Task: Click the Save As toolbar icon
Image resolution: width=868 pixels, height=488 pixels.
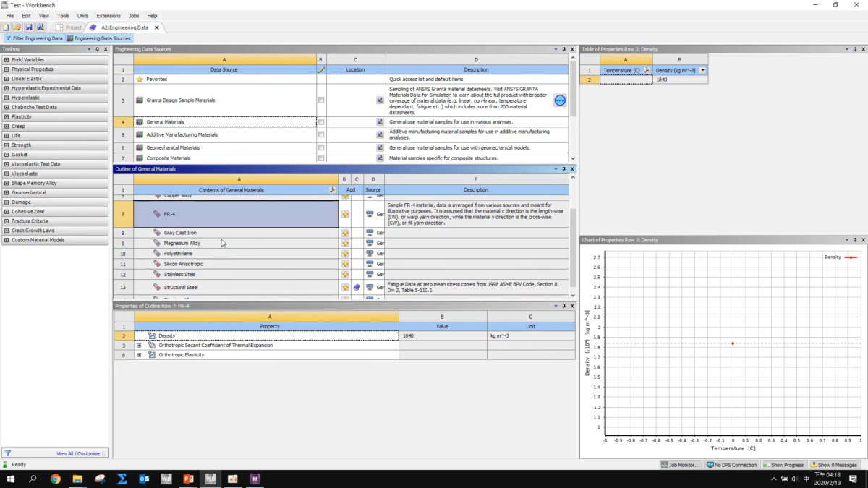Action: pos(41,27)
